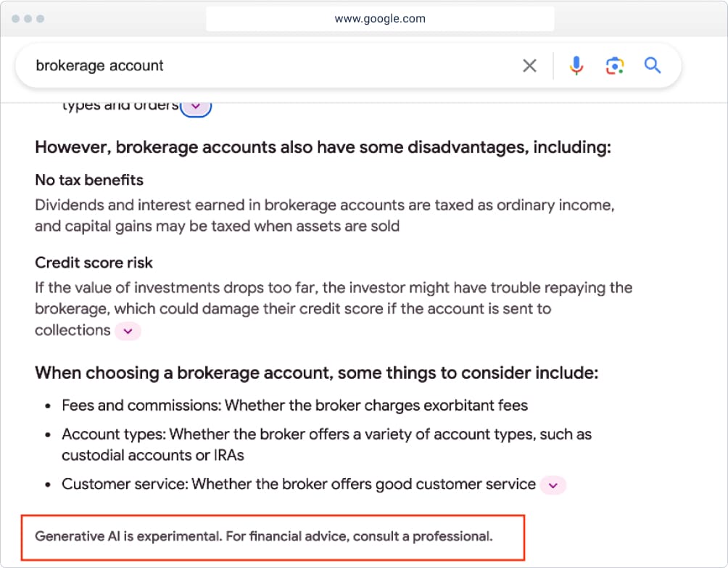Expand the chevron after "collections"
Screen dimensions: 728x568
point(128,331)
